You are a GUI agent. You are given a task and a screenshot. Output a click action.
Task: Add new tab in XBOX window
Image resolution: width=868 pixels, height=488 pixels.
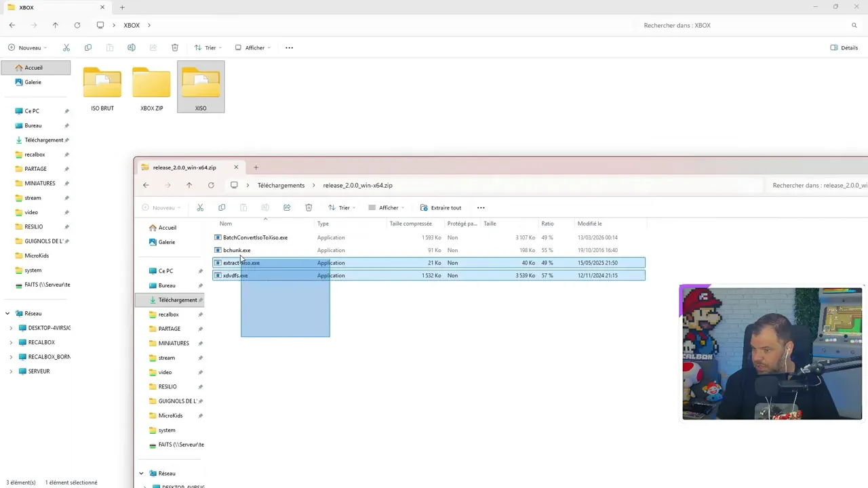(122, 7)
